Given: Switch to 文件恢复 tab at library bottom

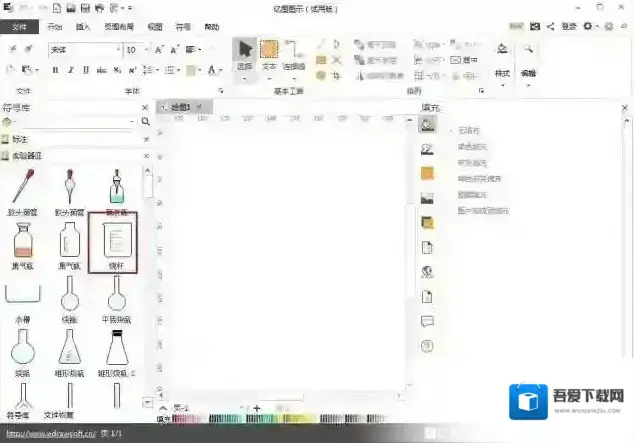Looking at the screenshot, I should 59,415.
